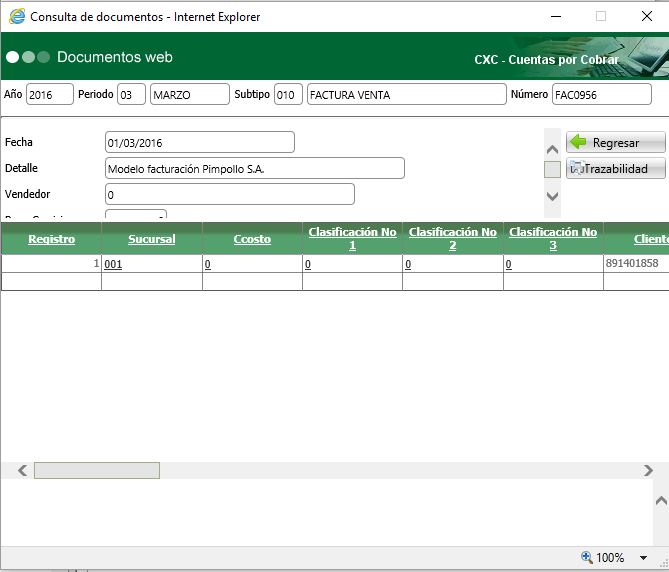Image resolution: width=669 pixels, height=572 pixels.
Task: Click the Subtipo code field 010
Action: tap(288, 94)
